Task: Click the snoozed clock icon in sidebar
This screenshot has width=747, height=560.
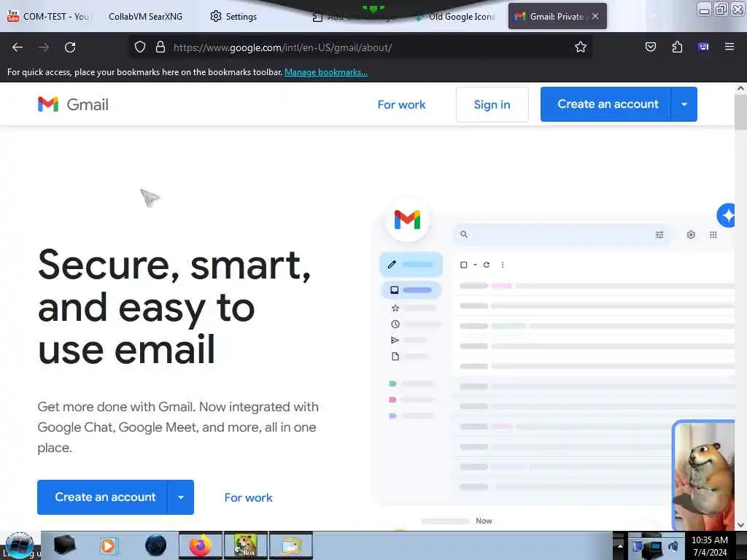Action: tap(395, 324)
